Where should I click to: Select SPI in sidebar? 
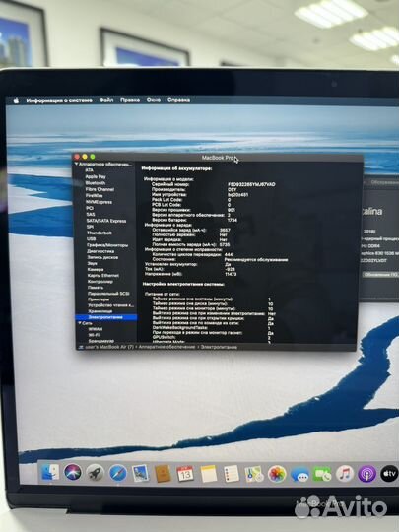[x=90, y=227]
